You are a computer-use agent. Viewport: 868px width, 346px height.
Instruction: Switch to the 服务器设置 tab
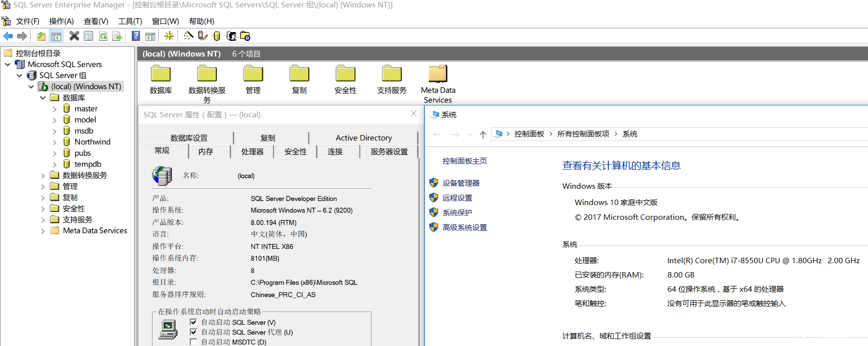[389, 152]
